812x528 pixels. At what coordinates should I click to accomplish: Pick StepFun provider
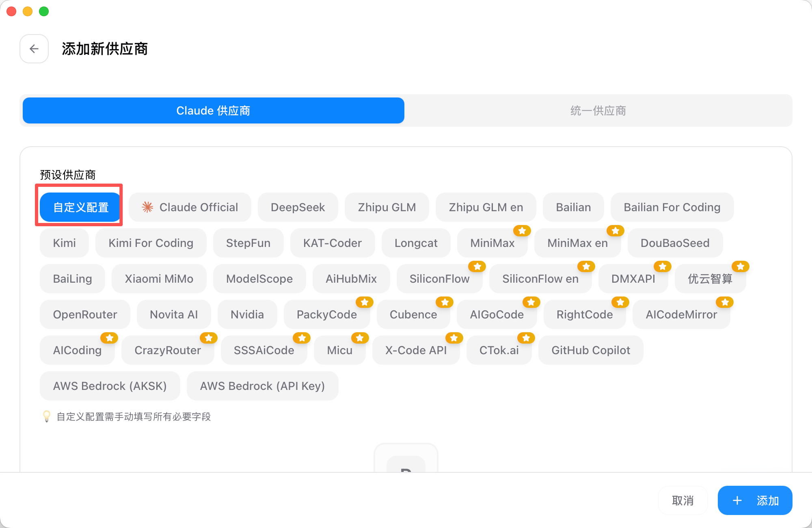248,243
